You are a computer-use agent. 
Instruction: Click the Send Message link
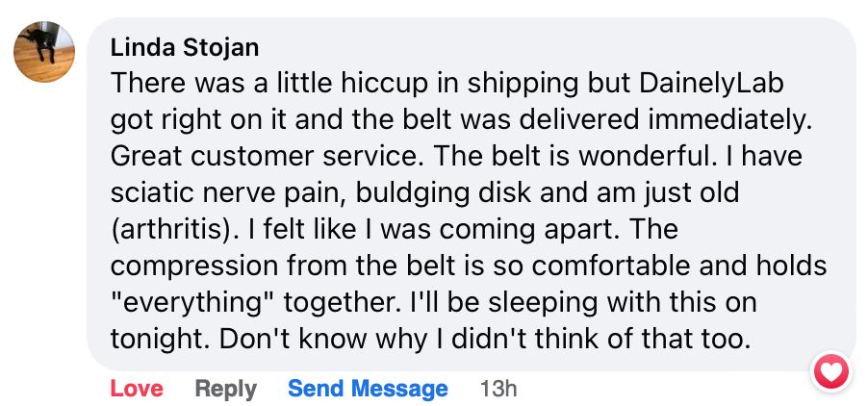(x=368, y=389)
